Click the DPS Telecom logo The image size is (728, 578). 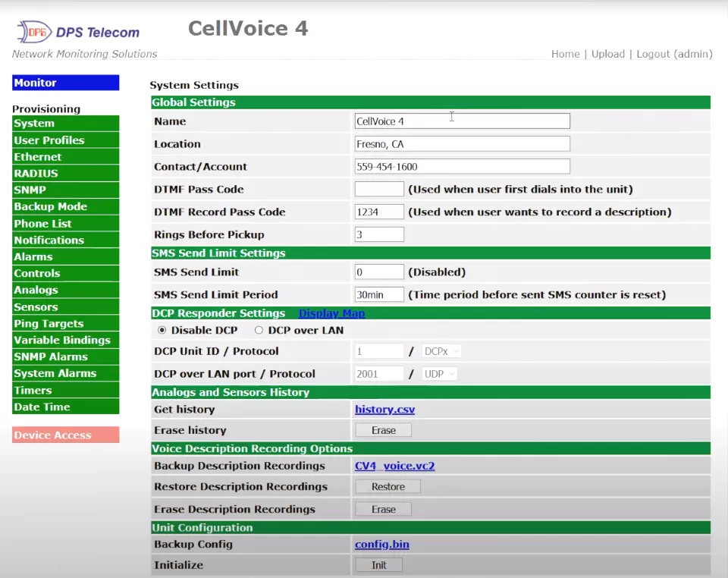point(78,33)
